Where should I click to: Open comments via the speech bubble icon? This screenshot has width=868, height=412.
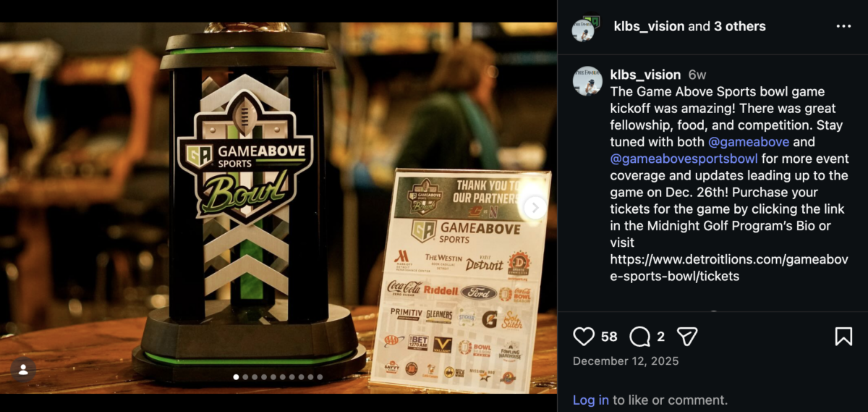coord(639,336)
